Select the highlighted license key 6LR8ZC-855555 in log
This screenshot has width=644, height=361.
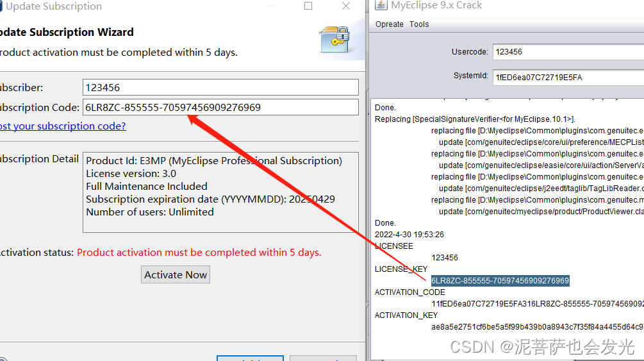500,281
